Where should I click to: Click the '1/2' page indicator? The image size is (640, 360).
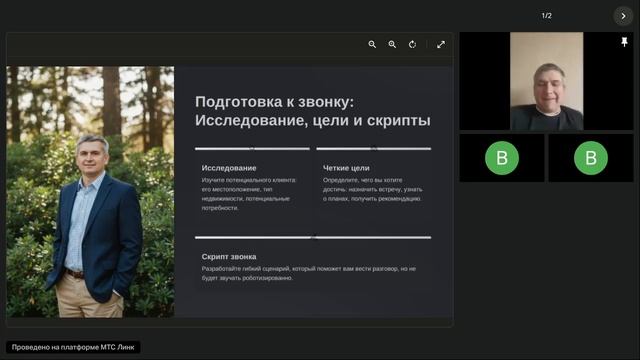pos(547,16)
